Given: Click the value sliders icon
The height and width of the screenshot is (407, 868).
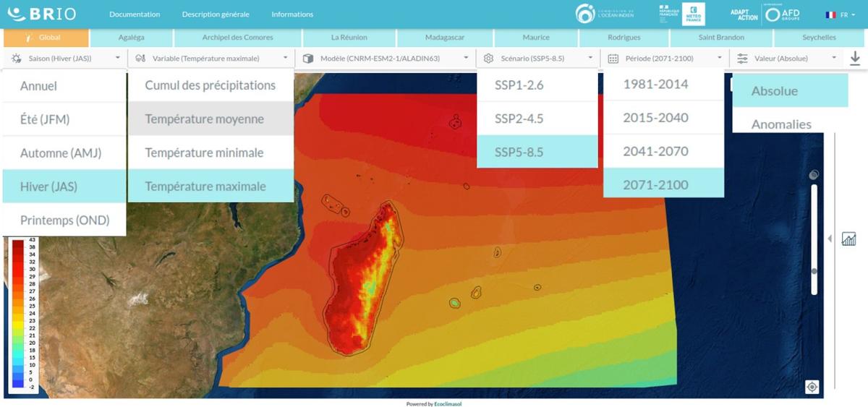Looking at the screenshot, I should 742,58.
